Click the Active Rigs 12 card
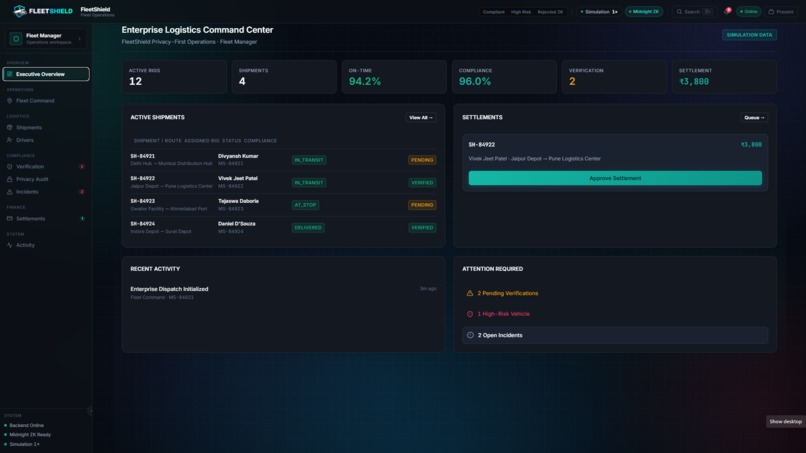Screen dimensions: 806x453 coord(174,77)
